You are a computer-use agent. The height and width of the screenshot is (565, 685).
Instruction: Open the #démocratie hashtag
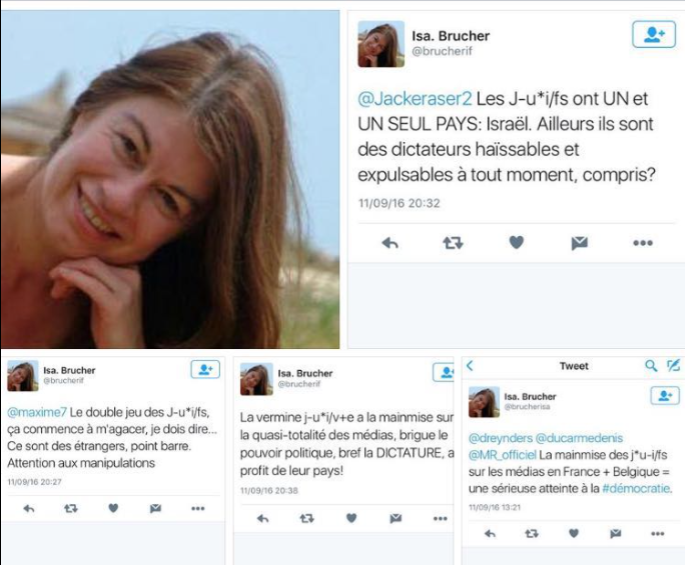tap(636, 489)
